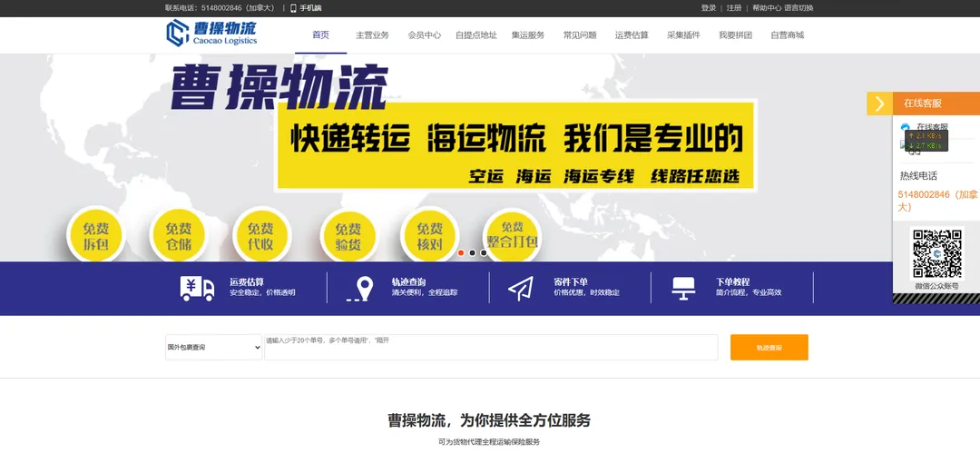Screen dimensions: 980x473
Task: Select the first carousel dot indicator
Action: 461,252
